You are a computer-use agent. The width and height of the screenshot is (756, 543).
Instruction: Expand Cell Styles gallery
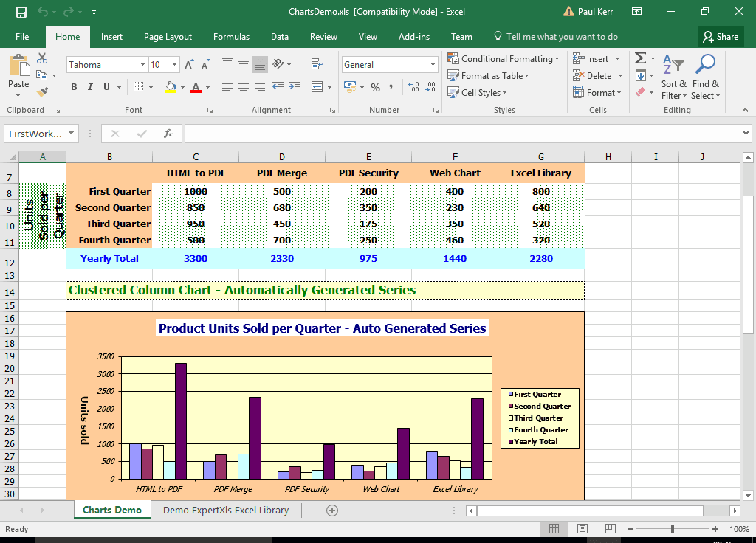pyautogui.click(x=477, y=92)
